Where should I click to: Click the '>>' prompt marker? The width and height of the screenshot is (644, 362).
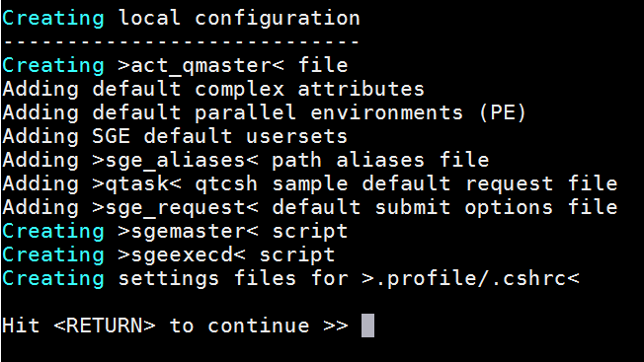point(336,326)
